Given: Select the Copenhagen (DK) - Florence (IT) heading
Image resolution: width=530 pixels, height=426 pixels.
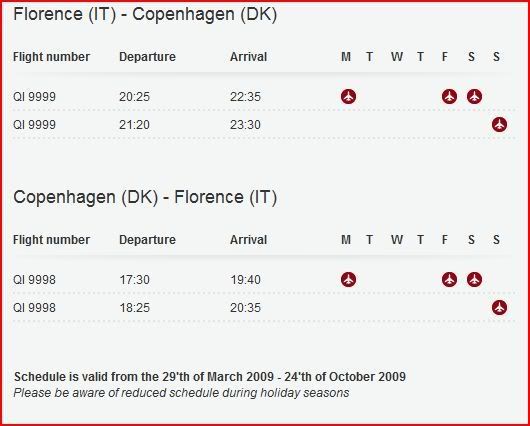Looking at the screenshot, I should pyautogui.click(x=145, y=197).
